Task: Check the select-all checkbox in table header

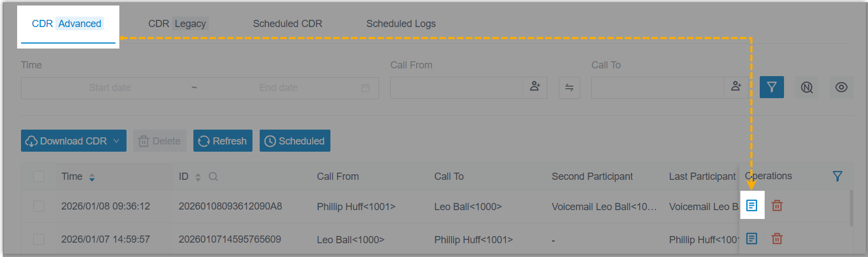Action: tap(39, 176)
